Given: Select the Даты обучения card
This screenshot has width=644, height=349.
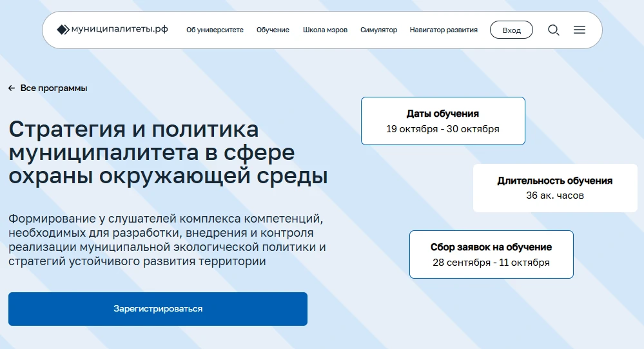Looking at the screenshot, I should click(443, 121).
